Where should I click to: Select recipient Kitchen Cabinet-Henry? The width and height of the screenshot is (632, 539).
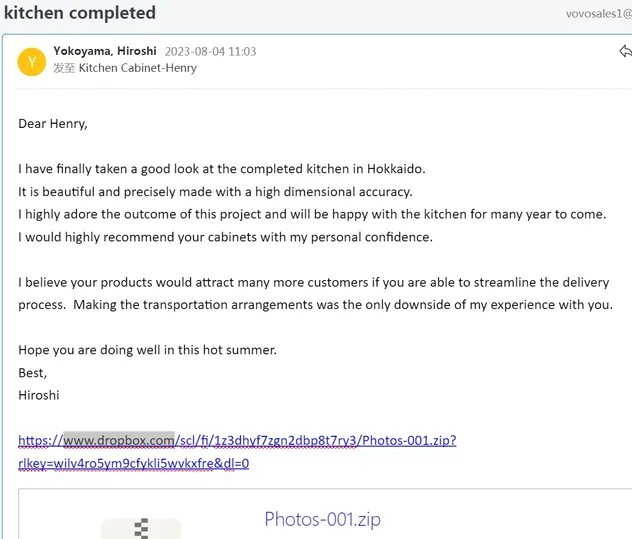[x=137, y=68]
